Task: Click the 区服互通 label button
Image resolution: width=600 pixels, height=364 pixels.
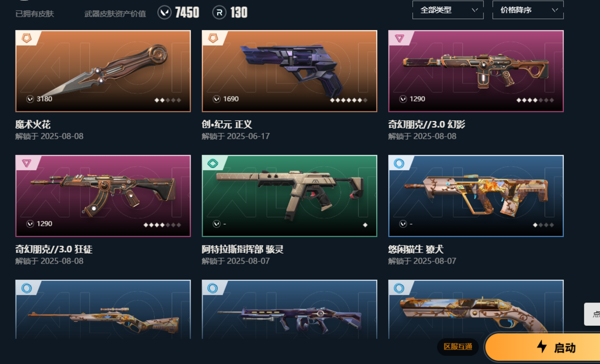Action: pos(458,347)
